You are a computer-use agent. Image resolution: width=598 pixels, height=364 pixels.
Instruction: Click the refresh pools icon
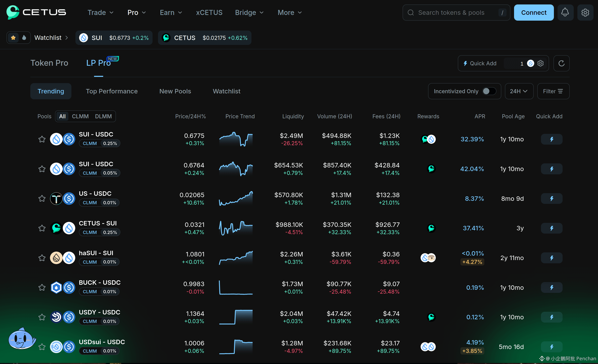pyautogui.click(x=561, y=63)
